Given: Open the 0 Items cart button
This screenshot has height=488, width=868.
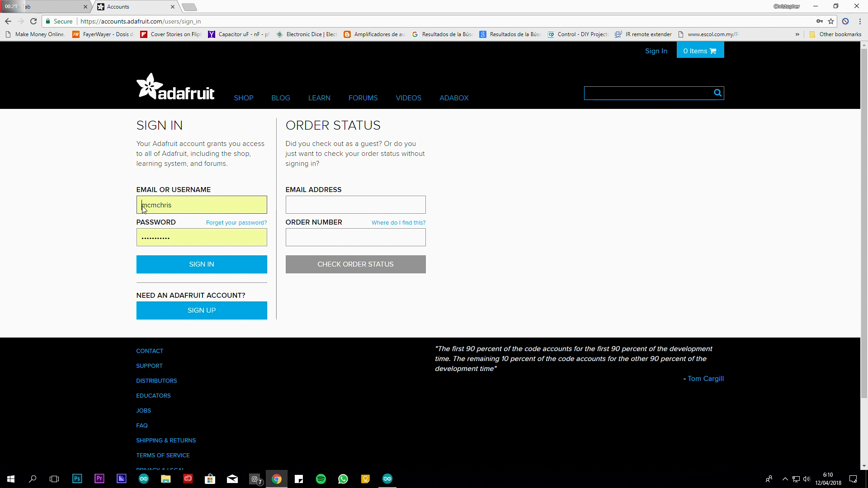Looking at the screenshot, I should 700,50.
